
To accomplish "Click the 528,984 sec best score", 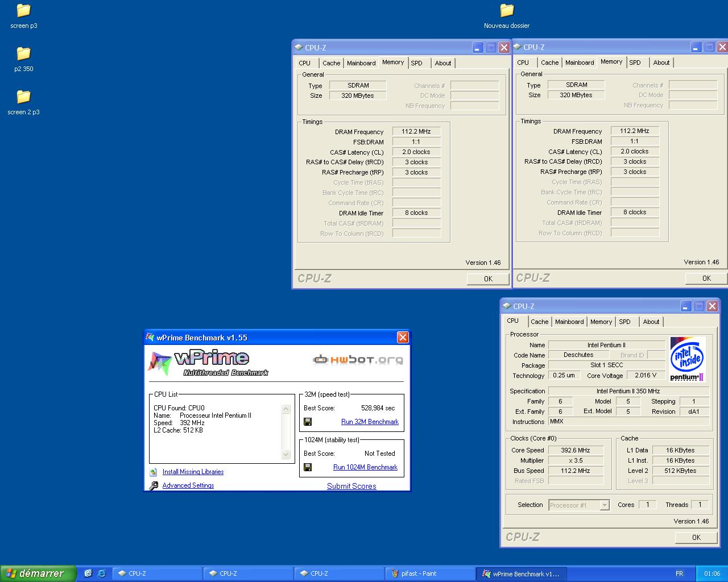I will click(x=378, y=408).
